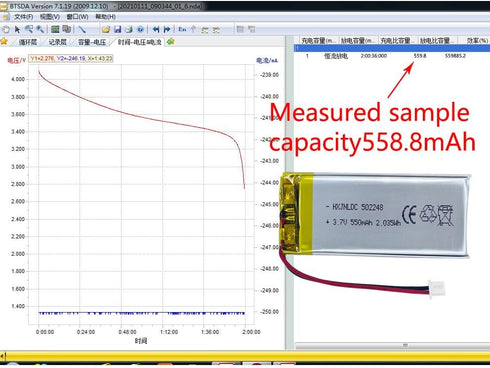Click the printer icon in toolbar
Screen dimensions: 490x368
pos(129,29)
